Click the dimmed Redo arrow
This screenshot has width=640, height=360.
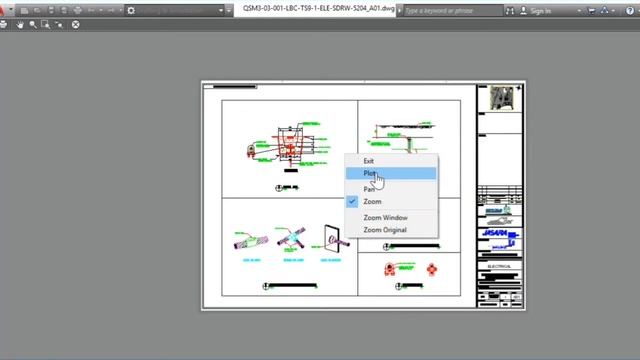click(x=111, y=10)
